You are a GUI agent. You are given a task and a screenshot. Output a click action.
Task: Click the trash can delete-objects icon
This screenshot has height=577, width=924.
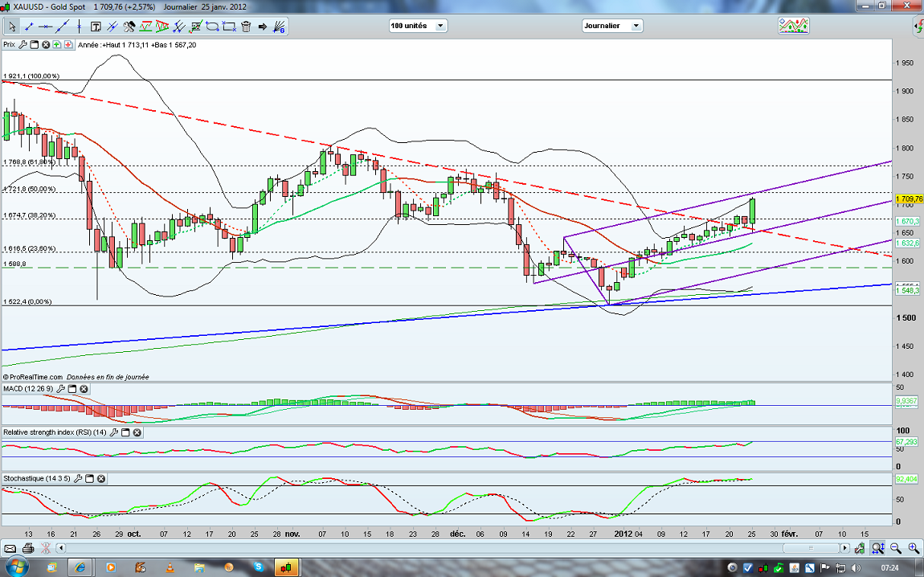(x=246, y=27)
